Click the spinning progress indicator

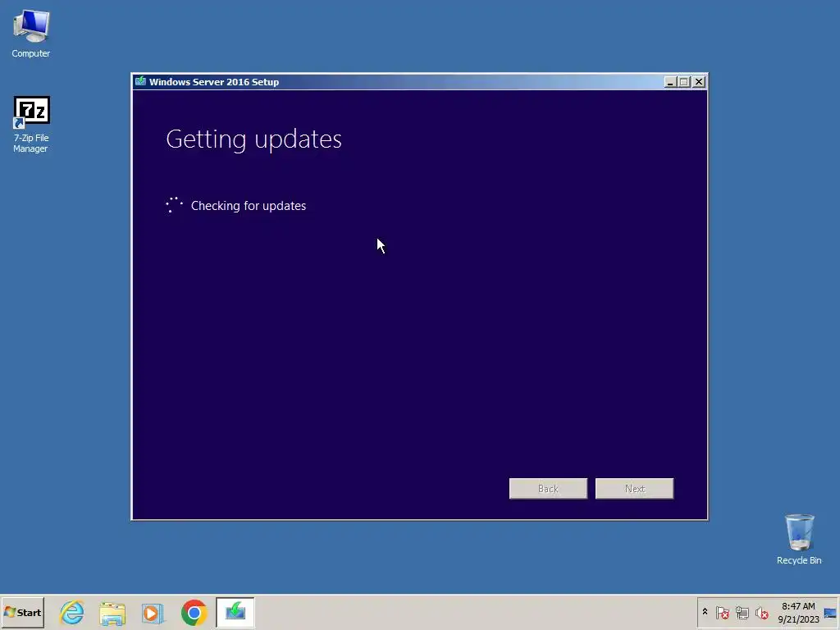point(174,205)
